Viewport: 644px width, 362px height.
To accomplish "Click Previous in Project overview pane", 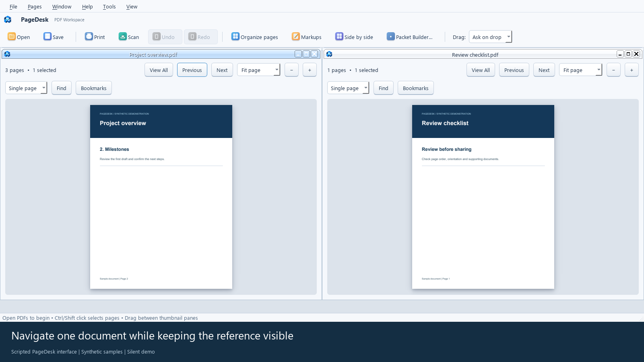I will [192, 70].
